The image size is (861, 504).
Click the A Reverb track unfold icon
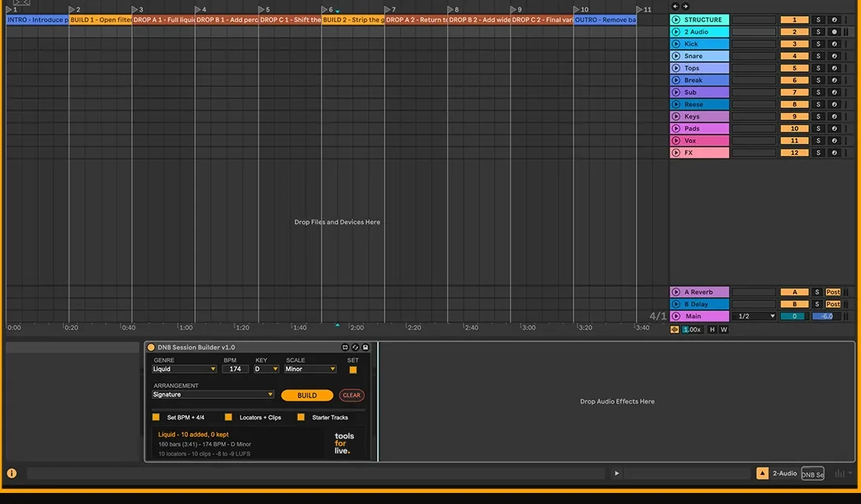[676, 292]
